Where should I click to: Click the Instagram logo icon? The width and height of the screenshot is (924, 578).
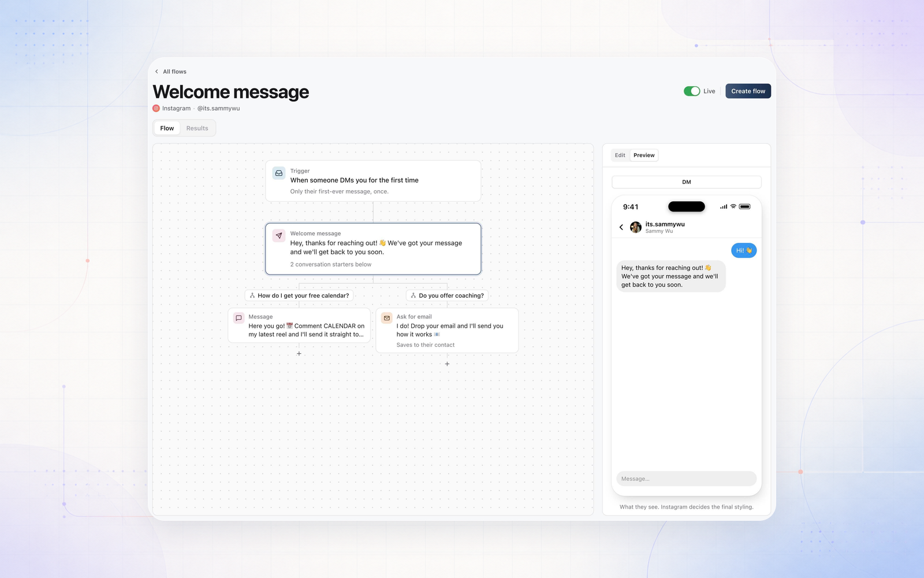[156, 108]
